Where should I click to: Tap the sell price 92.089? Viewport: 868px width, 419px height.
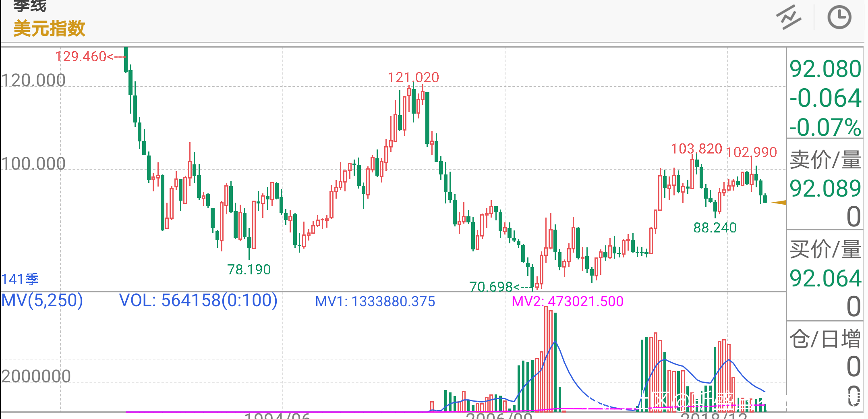point(825,189)
